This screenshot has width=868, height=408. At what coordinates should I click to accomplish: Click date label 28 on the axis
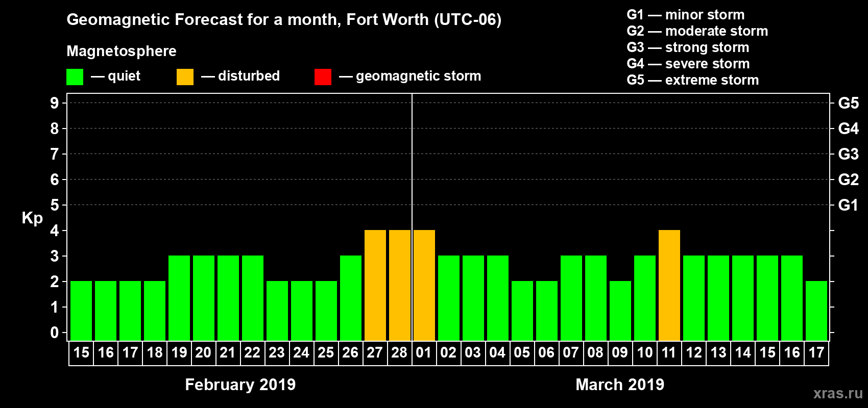click(x=399, y=352)
